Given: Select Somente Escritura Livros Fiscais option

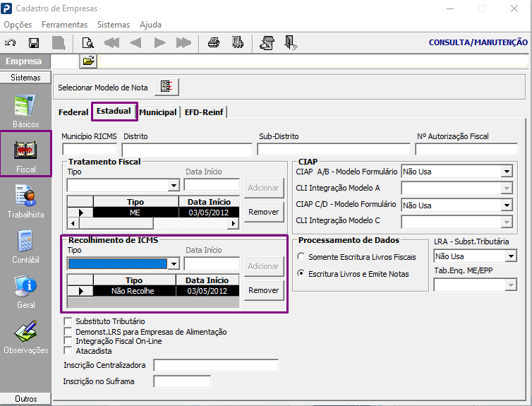Looking at the screenshot, I should tap(302, 256).
